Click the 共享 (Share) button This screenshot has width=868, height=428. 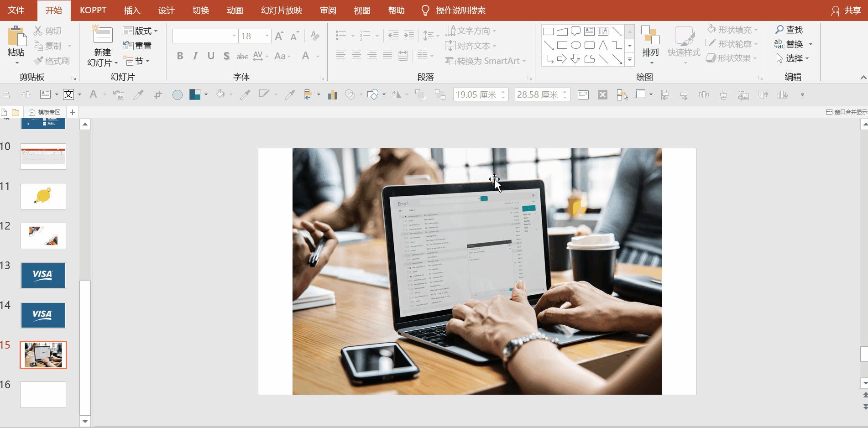(x=846, y=10)
